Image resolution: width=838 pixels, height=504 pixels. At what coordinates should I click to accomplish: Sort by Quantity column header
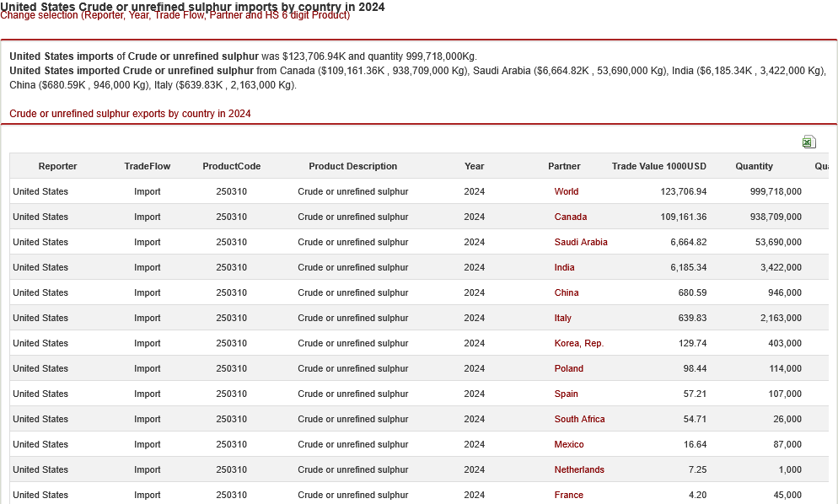[754, 166]
